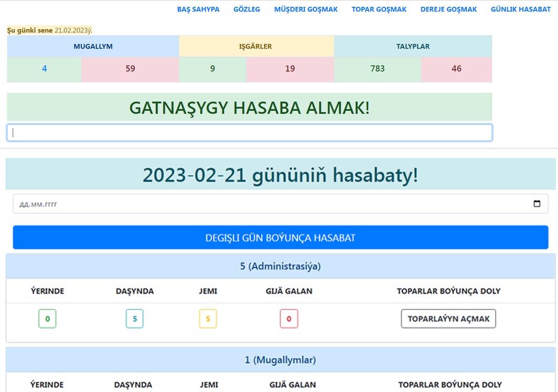Click the pink MUGALLYM count 59
558x392 pixels.
click(x=130, y=68)
